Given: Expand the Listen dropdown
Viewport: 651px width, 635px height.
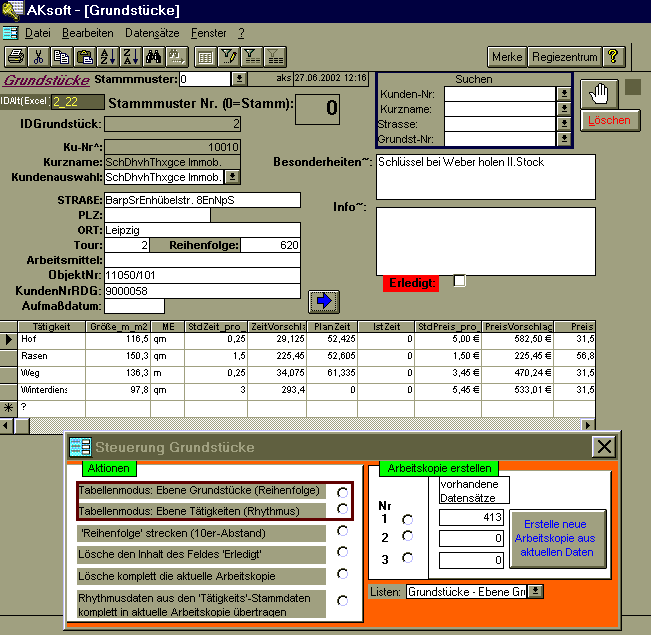Looking at the screenshot, I should (536, 592).
